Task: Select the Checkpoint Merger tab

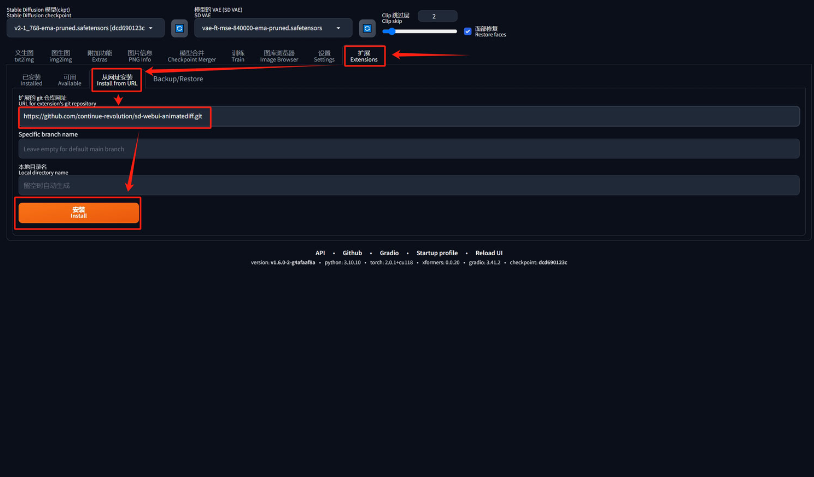Action: pyautogui.click(x=191, y=56)
